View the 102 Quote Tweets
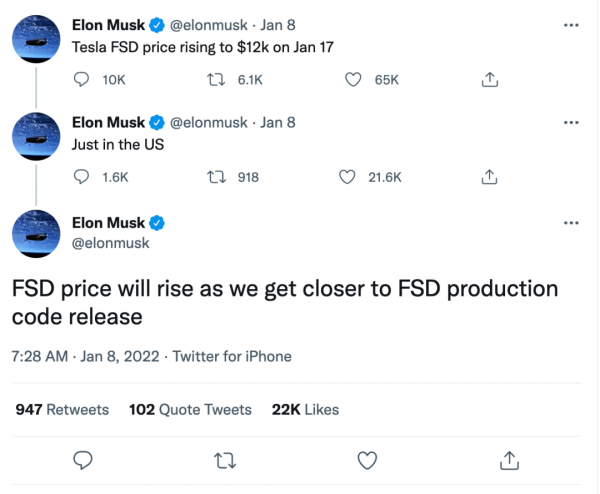Viewport: 600px width, 494px height. [x=190, y=409]
